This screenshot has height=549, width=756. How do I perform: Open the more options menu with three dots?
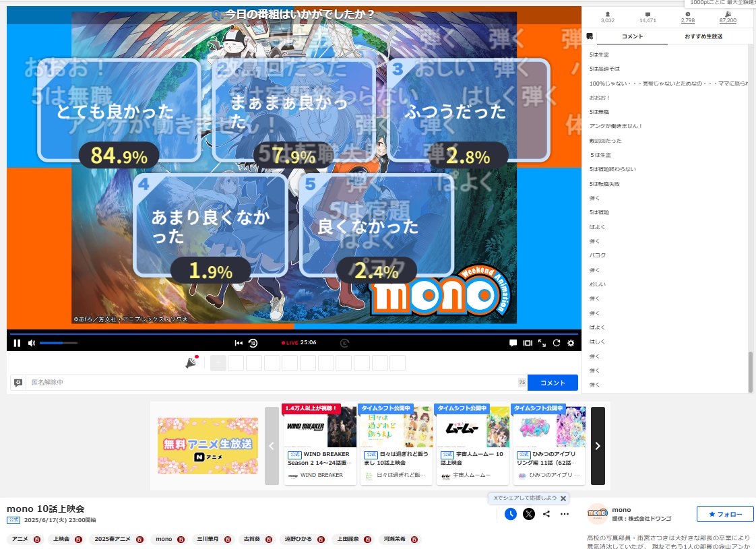tap(565, 514)
